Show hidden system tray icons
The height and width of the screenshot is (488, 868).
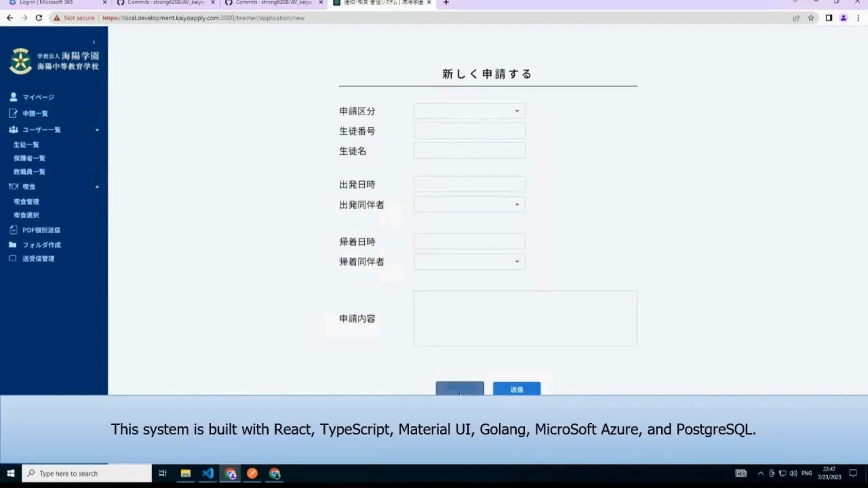click(x=760, y=474)
